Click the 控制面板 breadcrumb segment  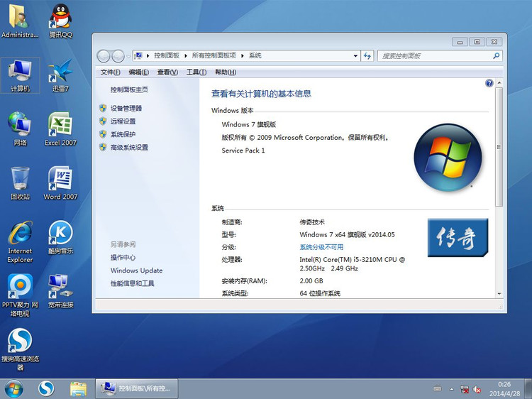coord(167,55)
